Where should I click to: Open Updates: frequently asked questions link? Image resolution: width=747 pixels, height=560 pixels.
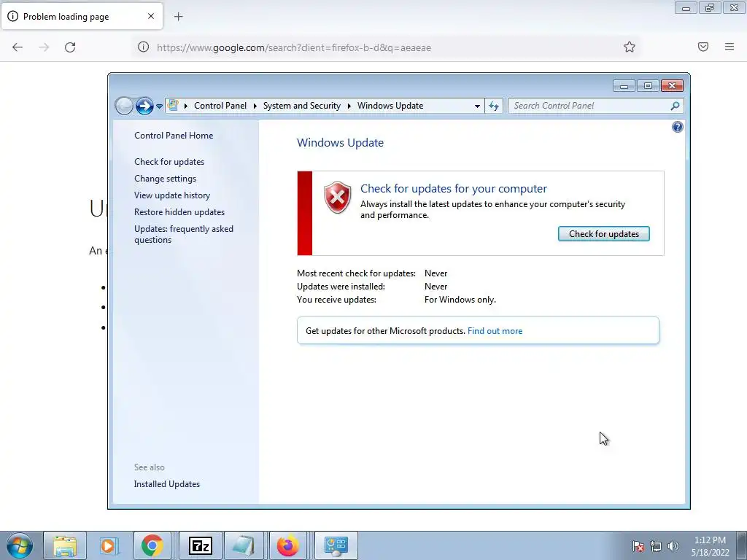183,234
